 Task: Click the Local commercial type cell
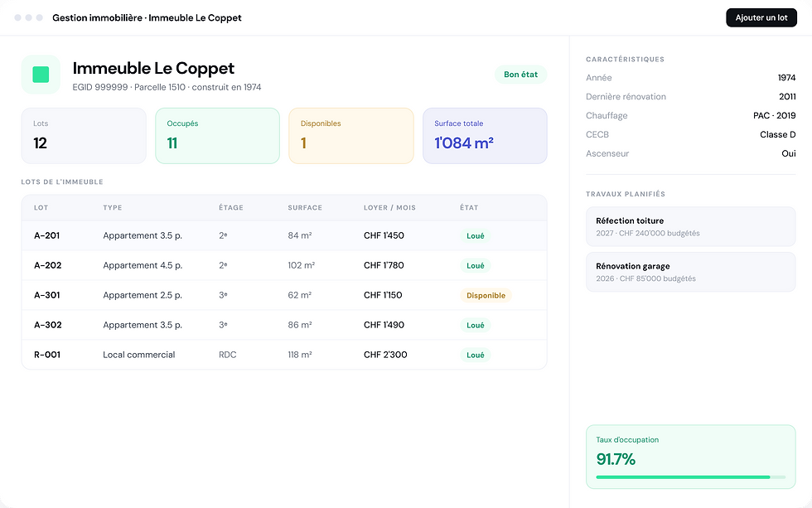pos(139,355)
